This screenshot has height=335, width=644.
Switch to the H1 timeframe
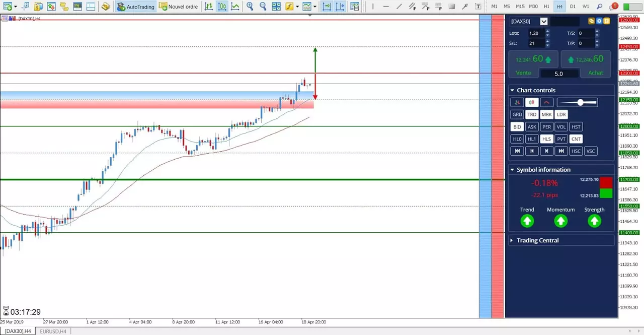coord(546,7)
